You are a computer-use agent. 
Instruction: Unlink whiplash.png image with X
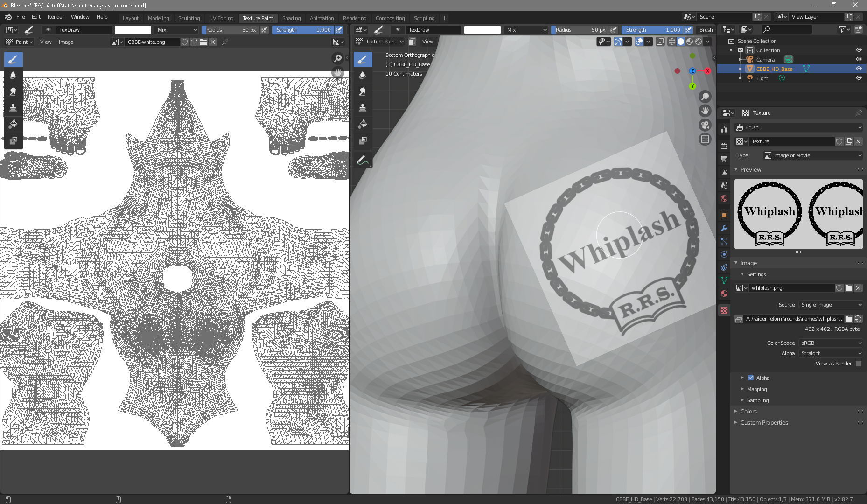(x=858, y=288)
